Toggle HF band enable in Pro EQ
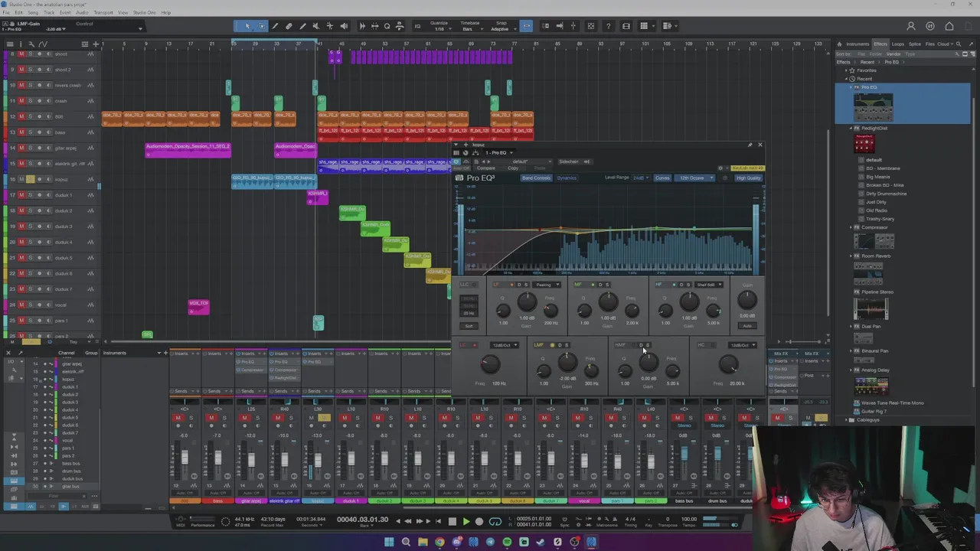The width and height of the screenshot is (980, 551). (675, 285)
